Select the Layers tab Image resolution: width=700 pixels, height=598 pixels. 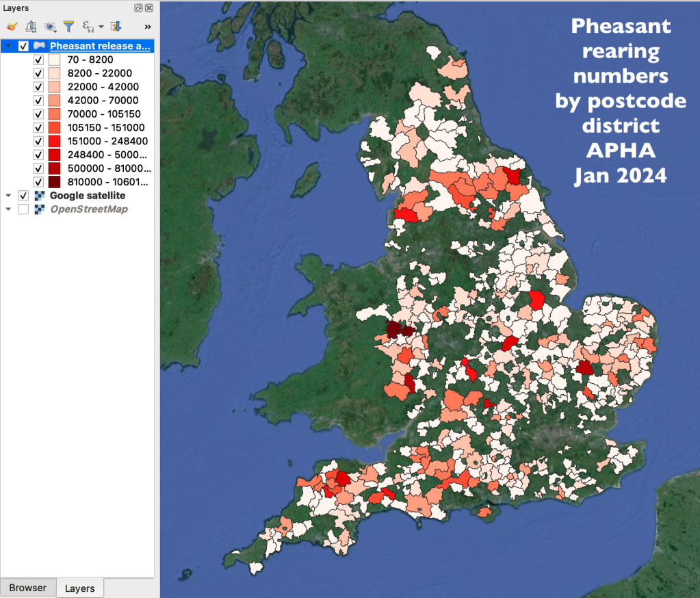tap(79, 588)
